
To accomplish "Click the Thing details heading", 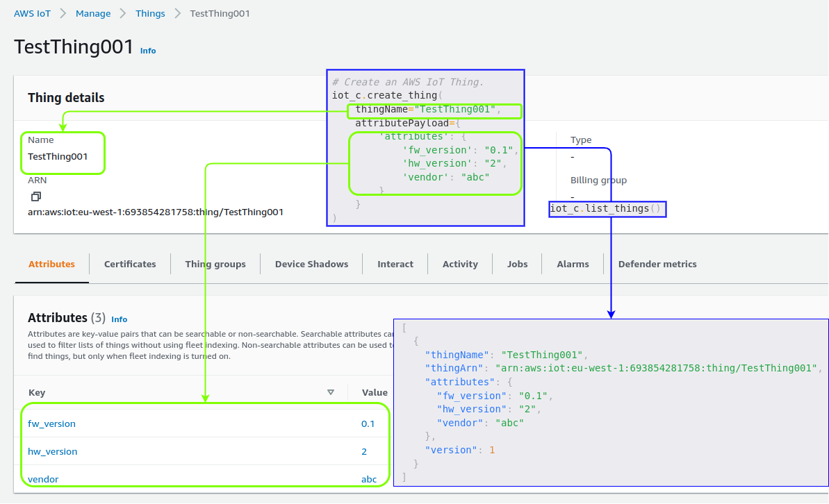I will coord(66,98).
